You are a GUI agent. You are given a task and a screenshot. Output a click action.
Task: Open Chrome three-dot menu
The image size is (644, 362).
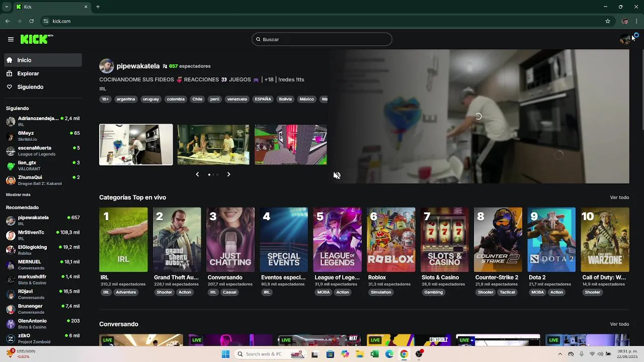[637, 21]
